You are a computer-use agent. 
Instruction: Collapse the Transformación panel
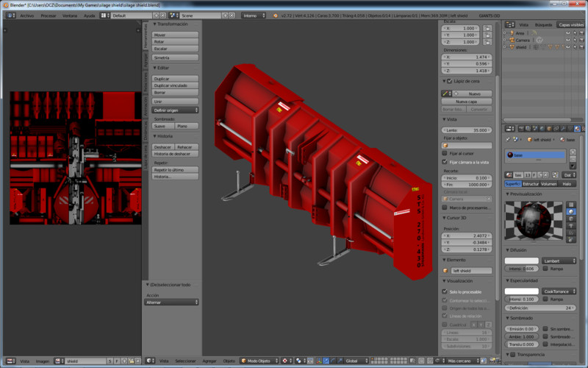click(x=171, y=24)
